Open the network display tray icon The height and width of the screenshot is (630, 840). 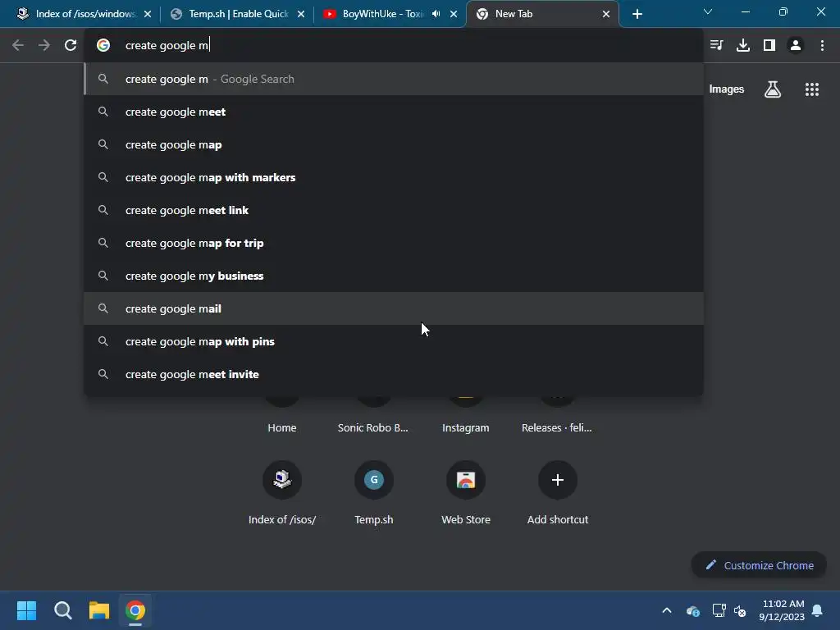[719, 610]
